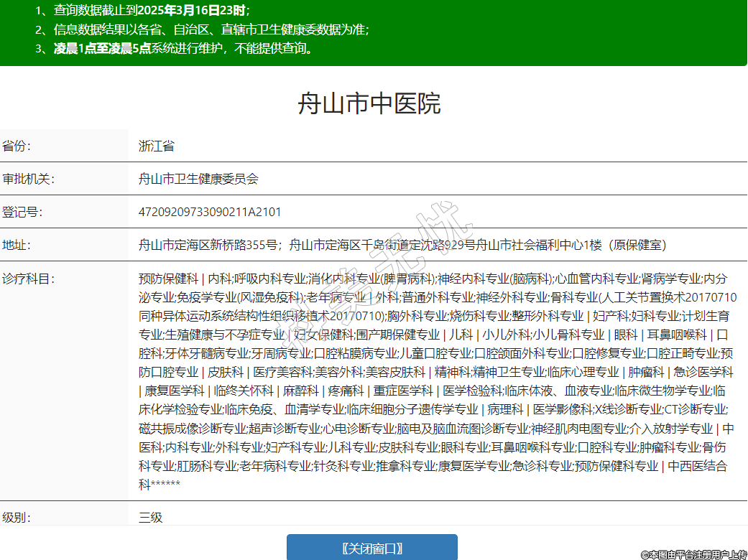748x560 pixels.
Task: Click the hospital title 舟山市中医院
Action: click(369, 104)
